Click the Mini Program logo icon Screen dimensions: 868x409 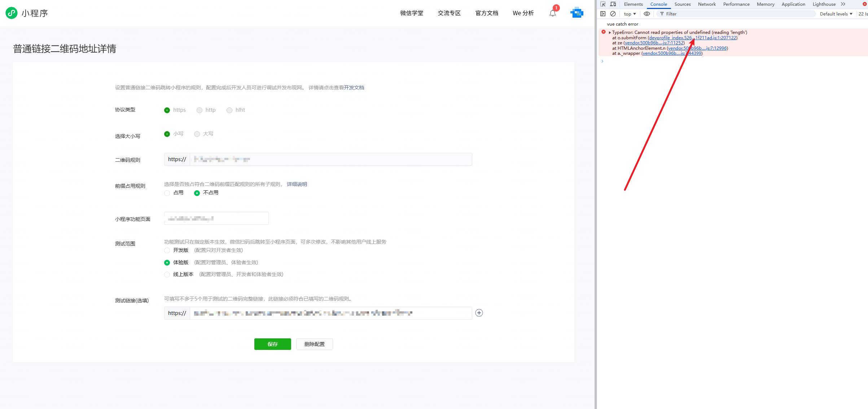(x=12, y=13)
